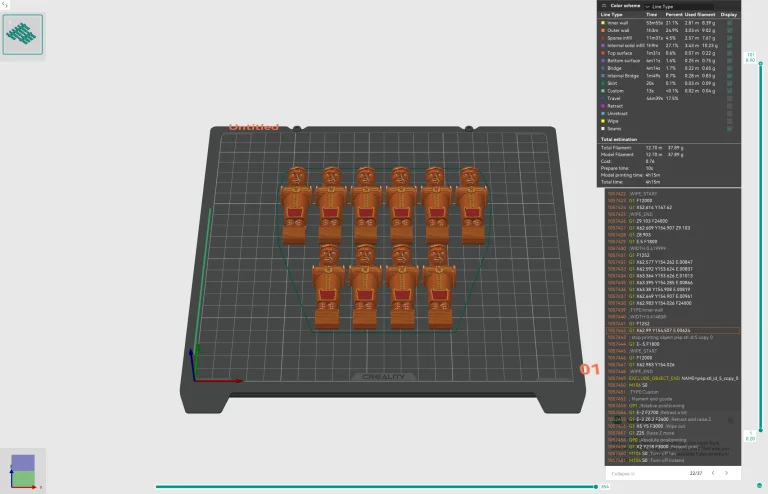Enable Travel line display checkbox

coord(730,98)
